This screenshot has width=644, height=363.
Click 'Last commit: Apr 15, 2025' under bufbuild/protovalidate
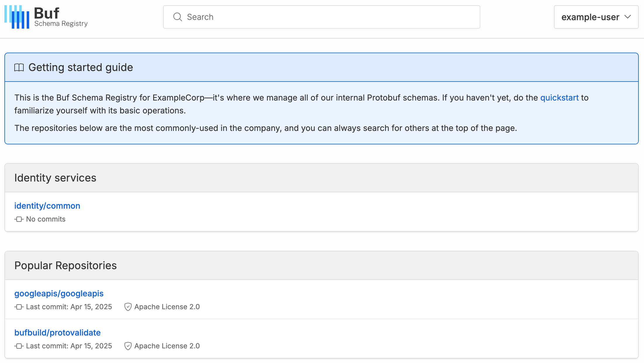(x=69, y=346)
